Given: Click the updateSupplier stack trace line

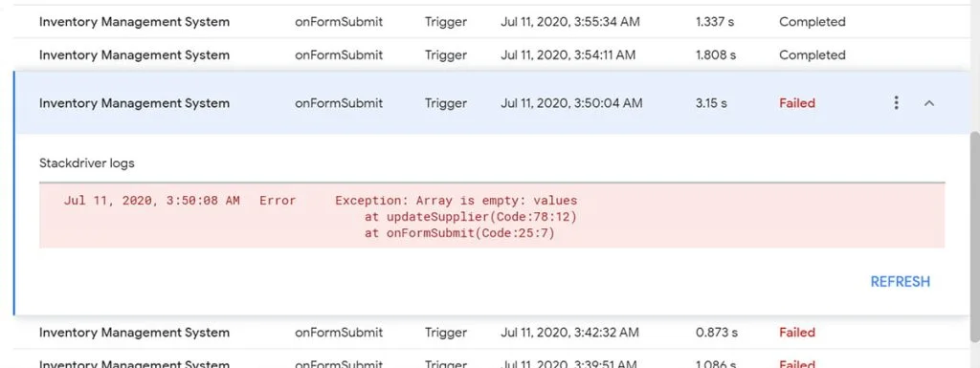Looking at the screenshot, I should (471, 217).
